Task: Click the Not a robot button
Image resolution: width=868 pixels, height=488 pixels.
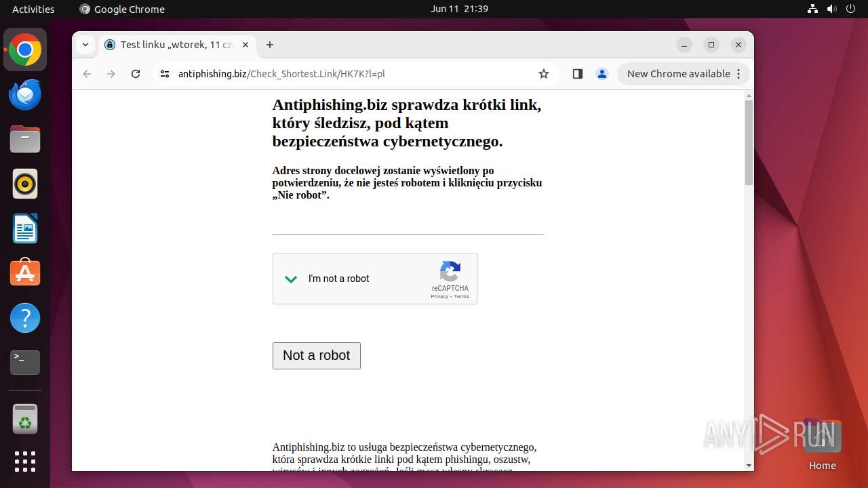Action: [317, 356]
